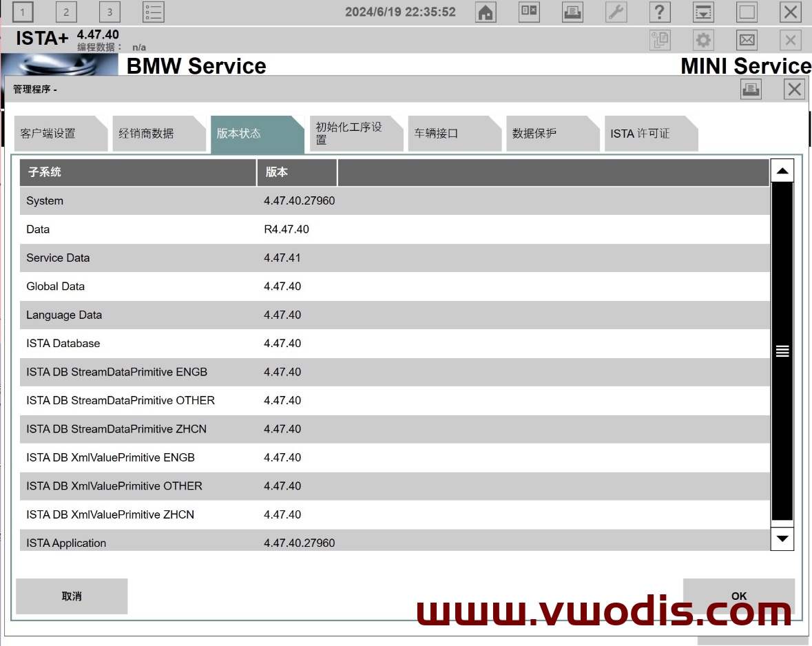This screenshot has height=646, width=812.
Task: Print the administration dialog contents
Action: 751,90
